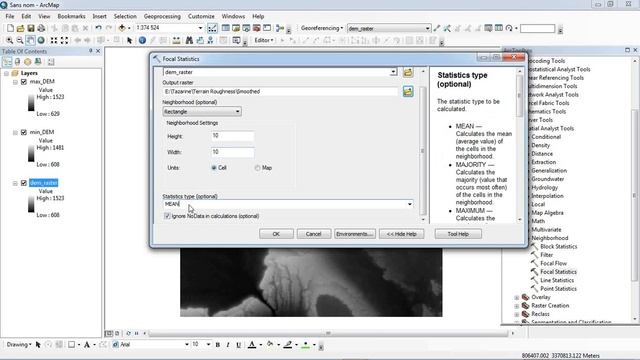This screenshot has width=640, height=360.
Task: Browse for output raster location icon
Action: 408,91
